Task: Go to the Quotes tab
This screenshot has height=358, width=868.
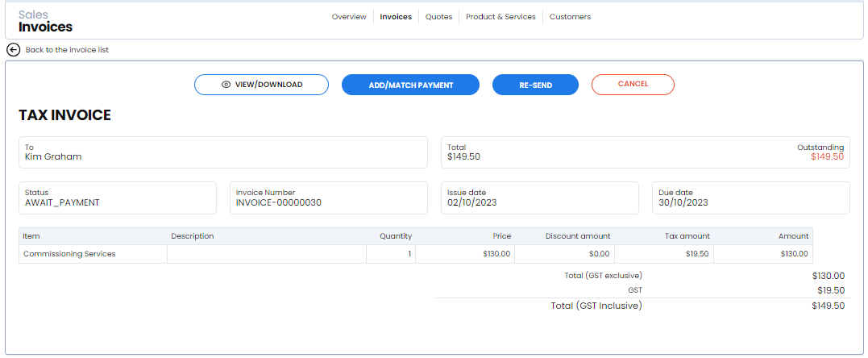Action: (x=439, y=17)
